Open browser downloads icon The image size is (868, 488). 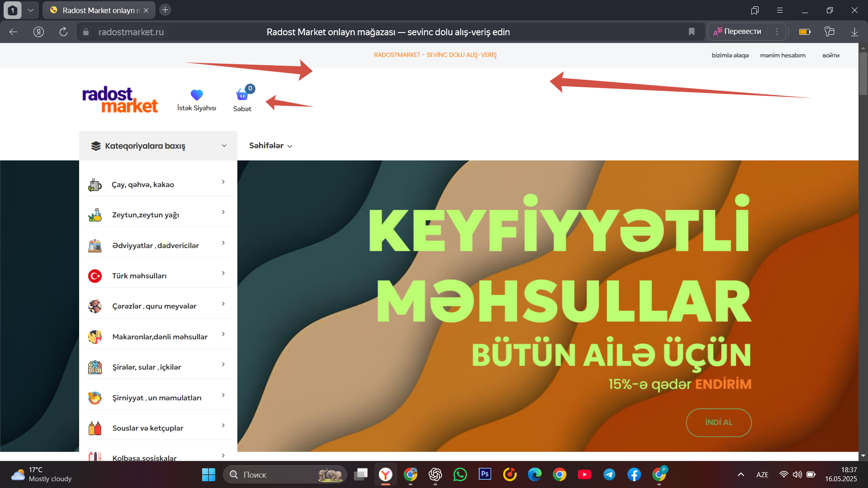[854, 32]
